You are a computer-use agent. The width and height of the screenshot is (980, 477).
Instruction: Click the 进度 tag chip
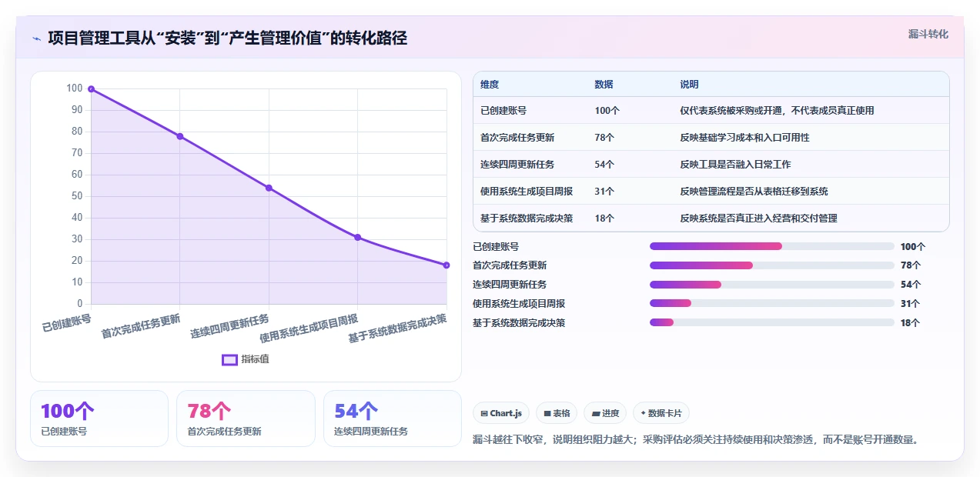tap(605, 413)
